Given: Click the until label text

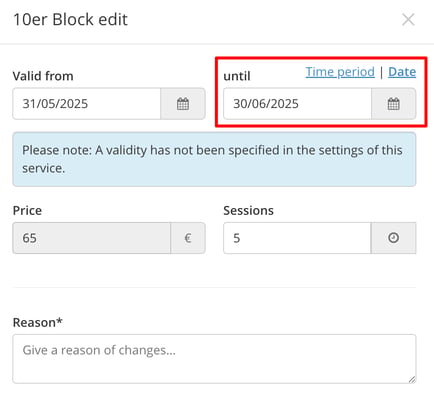Looking at the screenshot, I should [x=237, y=76].
